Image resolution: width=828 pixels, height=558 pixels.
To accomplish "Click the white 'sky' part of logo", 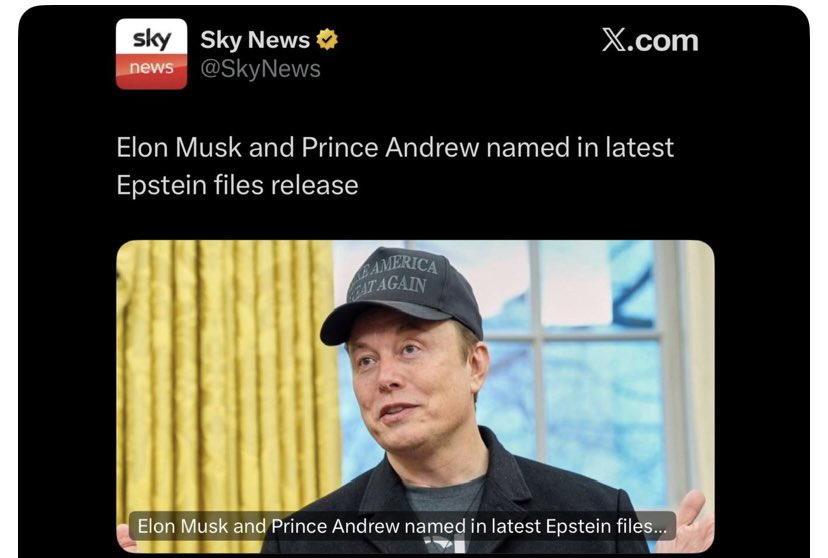I will pos(152,36).
